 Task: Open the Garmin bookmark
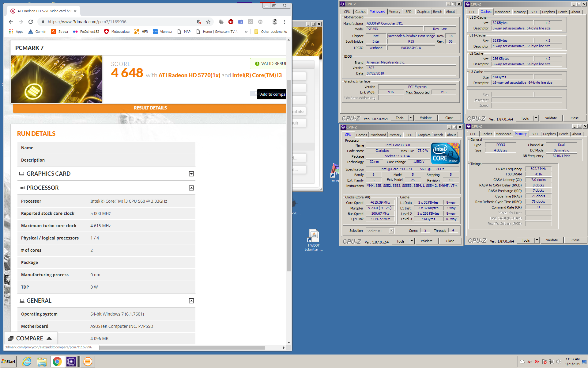click(37, 32)
